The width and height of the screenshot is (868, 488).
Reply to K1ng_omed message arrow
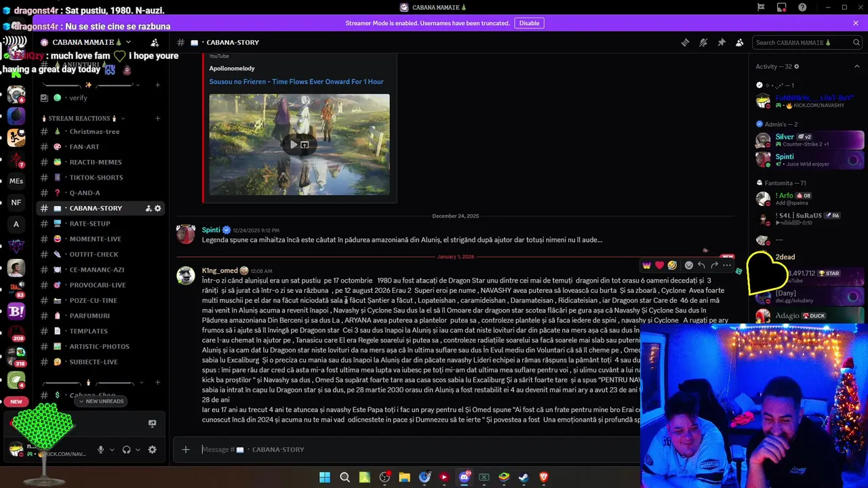(x=701, y=265)
